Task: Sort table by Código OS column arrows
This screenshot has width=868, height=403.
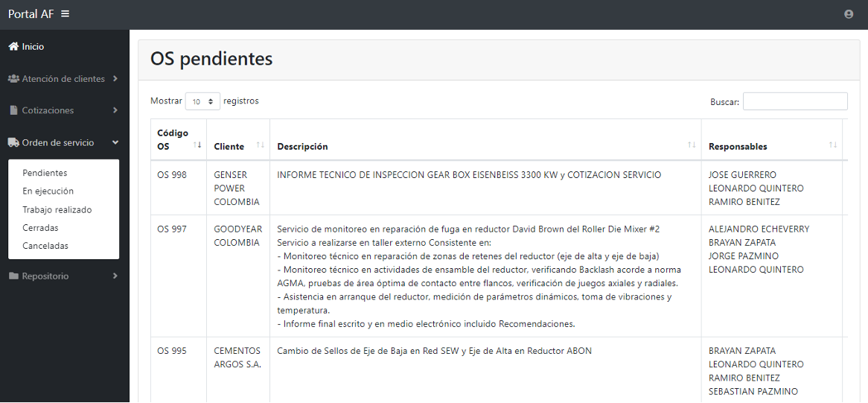Action: pyautogui.click(x=197, y=145)
